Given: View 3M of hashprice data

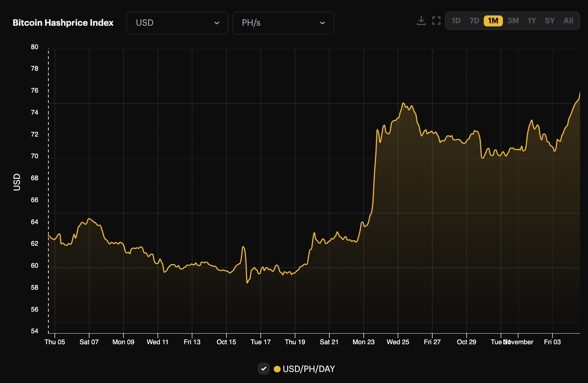Looking at the screenshot, I should (x=513, y=21).
